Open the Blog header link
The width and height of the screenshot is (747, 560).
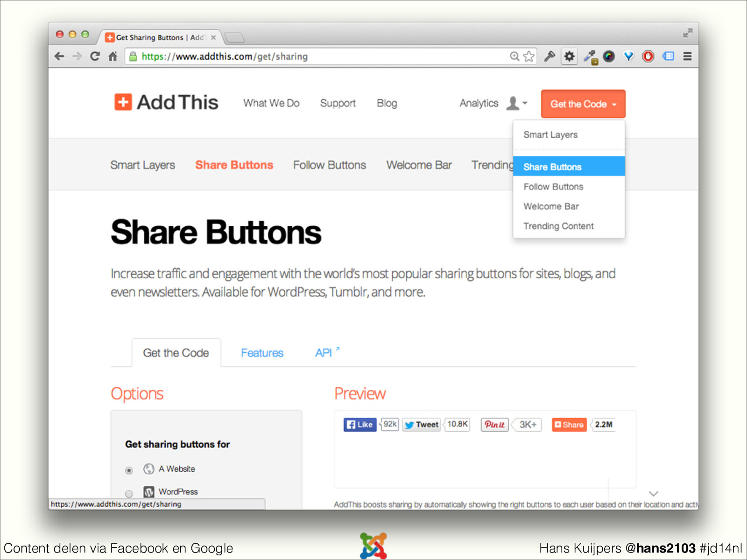[x=387, y=103]
